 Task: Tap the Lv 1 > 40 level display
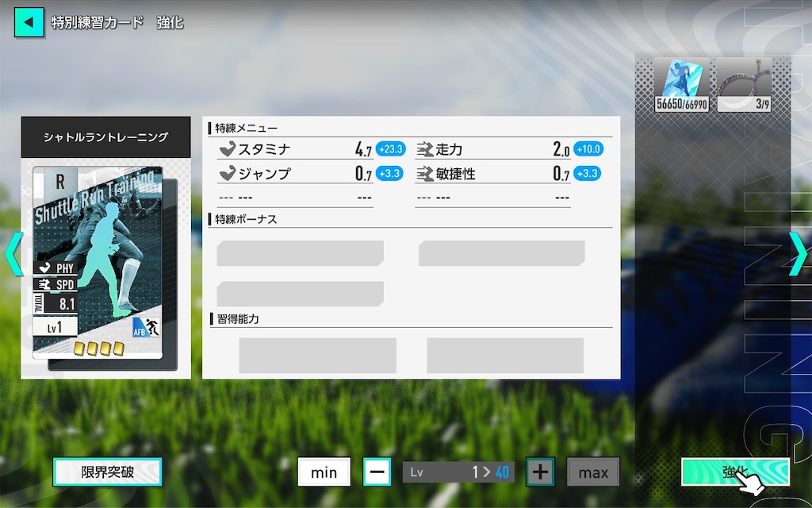click(459, 471)
